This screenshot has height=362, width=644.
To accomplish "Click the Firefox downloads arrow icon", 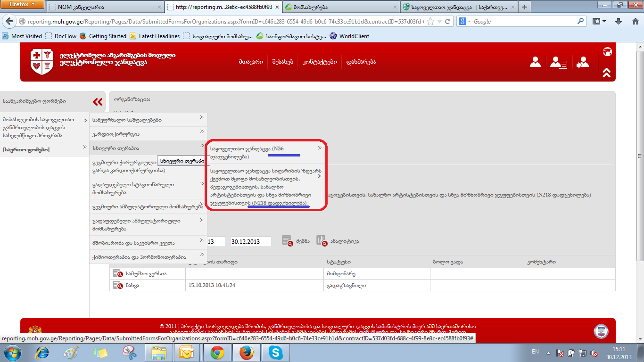I will (619, 21).
